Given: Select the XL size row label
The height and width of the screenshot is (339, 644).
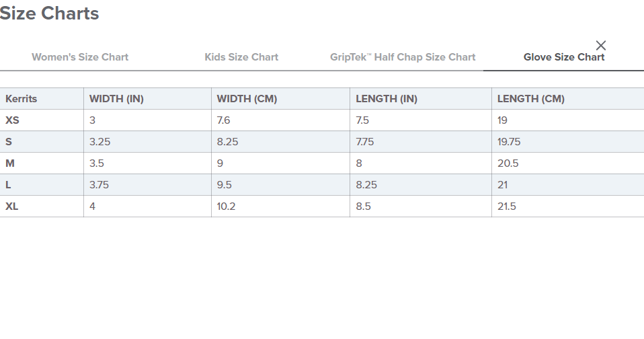Looking at the screenshot, I should (x=11, y=206).
